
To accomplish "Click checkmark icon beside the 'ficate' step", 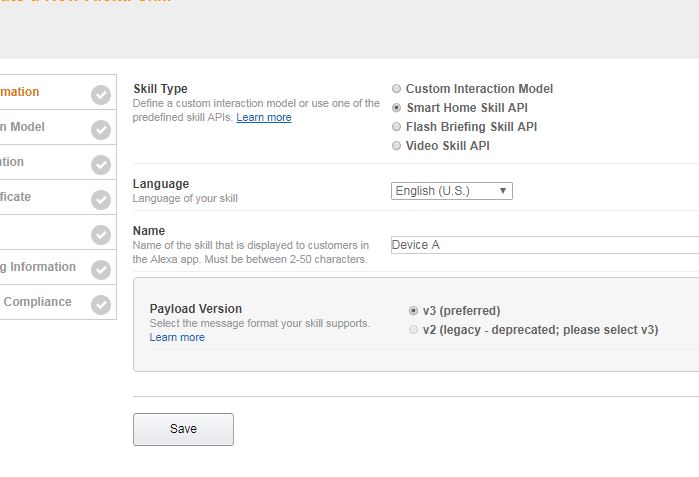I will [101, 200].
